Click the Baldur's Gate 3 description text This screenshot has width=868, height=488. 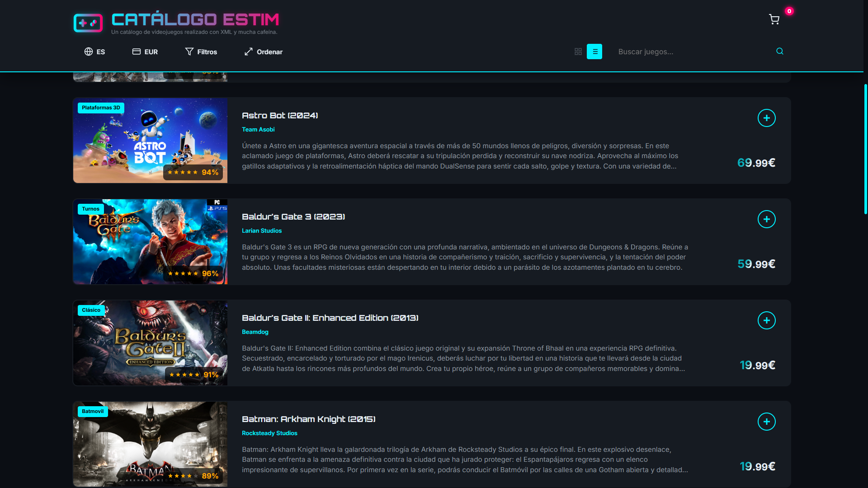click(x=465, y=257)
